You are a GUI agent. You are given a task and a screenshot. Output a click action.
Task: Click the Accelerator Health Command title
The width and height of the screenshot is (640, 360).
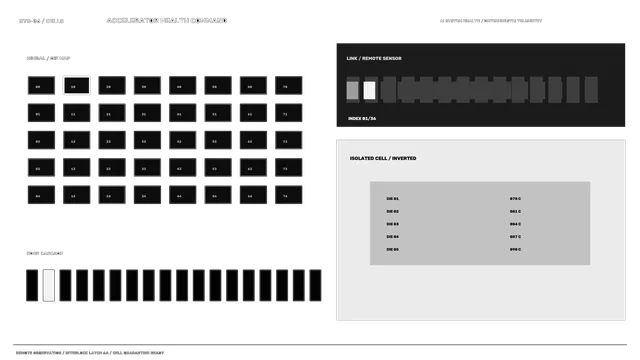pos(167,20)
